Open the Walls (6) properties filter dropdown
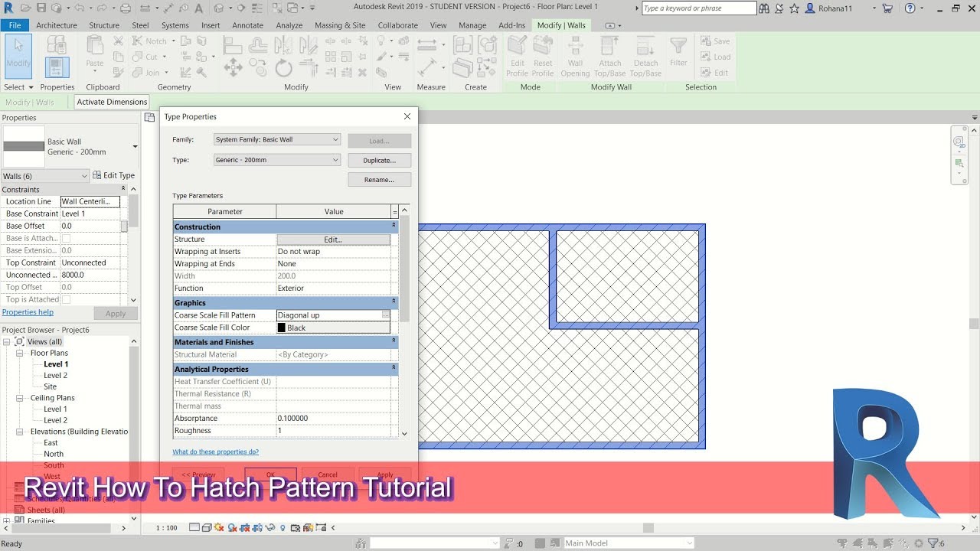980x551 pixels. pos(45,176)
